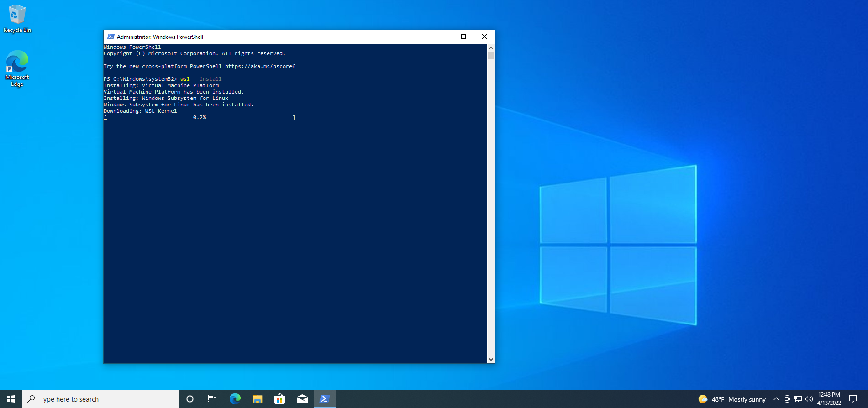Open the Windows Start menu
The width and height of the screenshot is (868, 408).
tap(11, 399)
